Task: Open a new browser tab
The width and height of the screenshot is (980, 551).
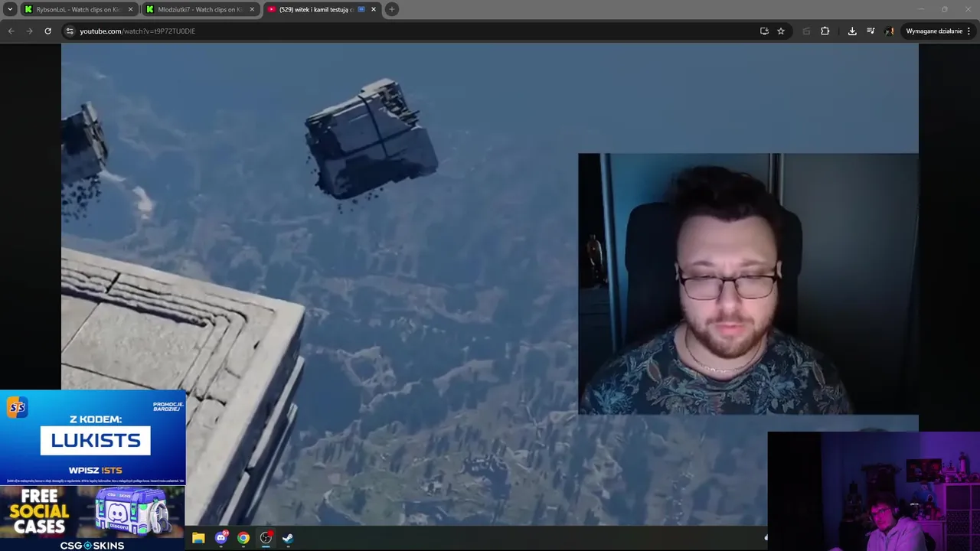Action: pos(392,9)
